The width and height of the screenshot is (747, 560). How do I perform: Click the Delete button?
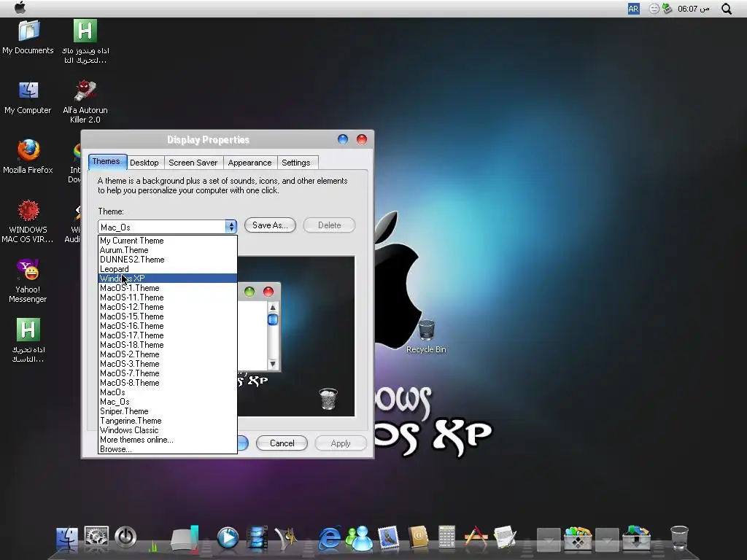pos(329,225)
